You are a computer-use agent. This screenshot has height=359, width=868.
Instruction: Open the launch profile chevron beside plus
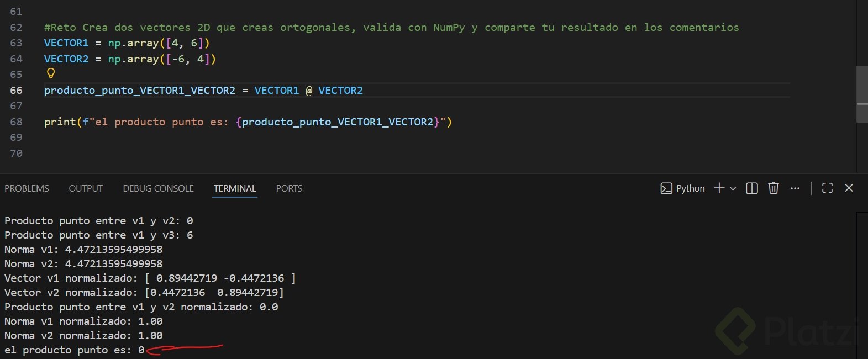pos(733,188)
